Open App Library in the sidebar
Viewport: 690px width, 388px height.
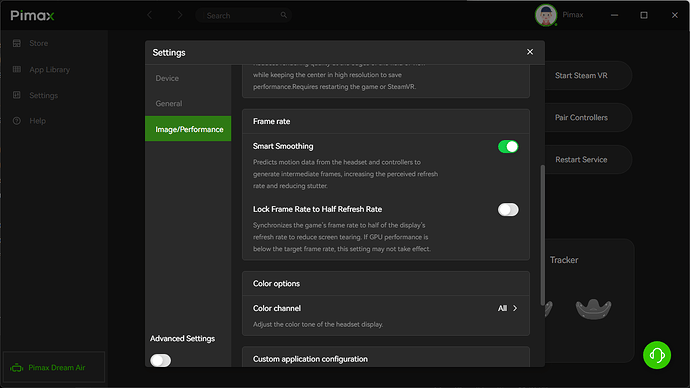[49, 70]
